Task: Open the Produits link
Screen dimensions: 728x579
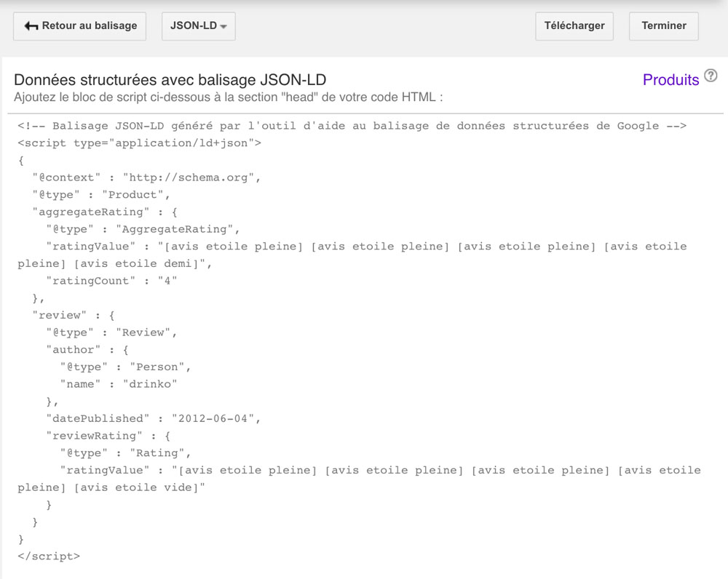Action: coord(671,80)
